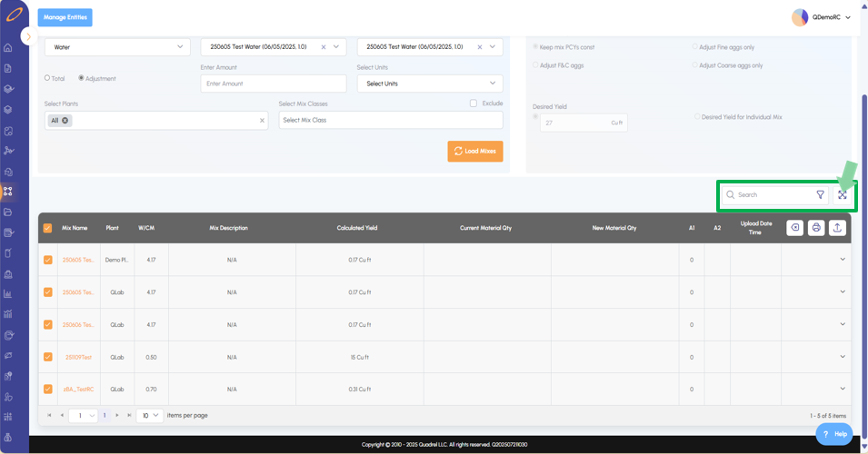Screen dimensions: 868x454
Task: Select Desired Yield for Individual Mix option
Action: [x=697, y=117]
